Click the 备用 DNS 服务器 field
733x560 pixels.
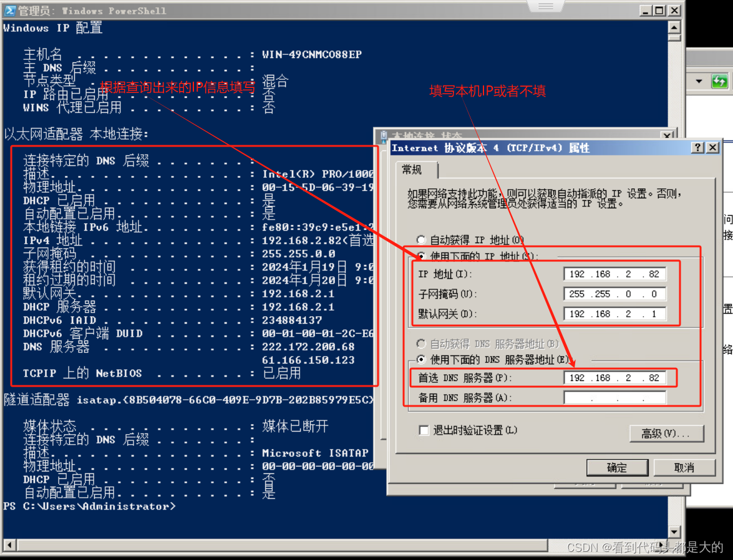coord(614,398)
